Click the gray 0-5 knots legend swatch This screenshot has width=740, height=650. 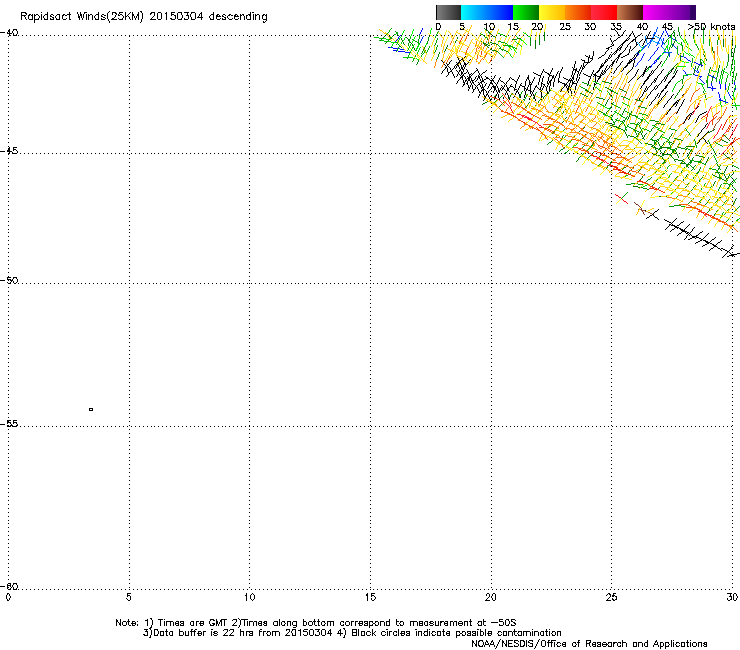coord(448,12)
